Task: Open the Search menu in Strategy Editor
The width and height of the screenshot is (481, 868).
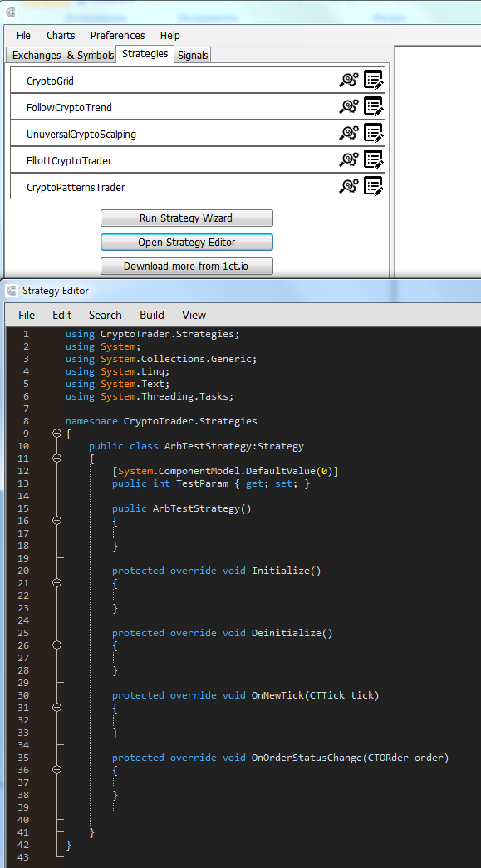Action: point(106,315)
